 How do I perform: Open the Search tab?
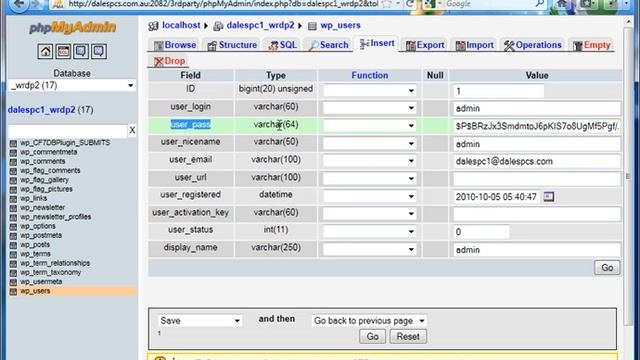click(x=329, y=45)
